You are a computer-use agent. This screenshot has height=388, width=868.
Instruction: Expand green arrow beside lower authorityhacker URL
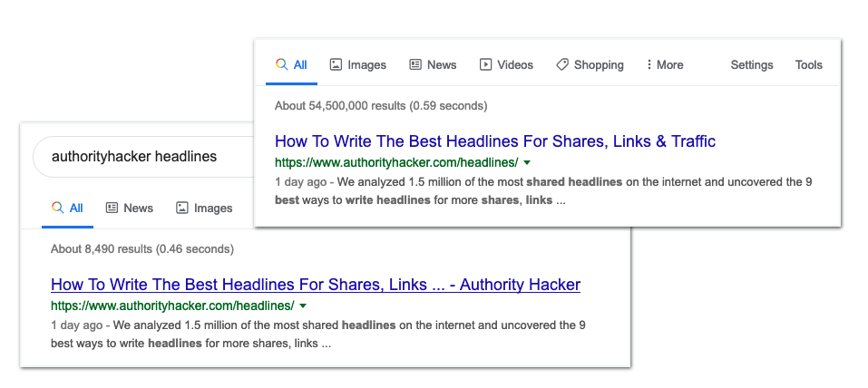[303, 306]
